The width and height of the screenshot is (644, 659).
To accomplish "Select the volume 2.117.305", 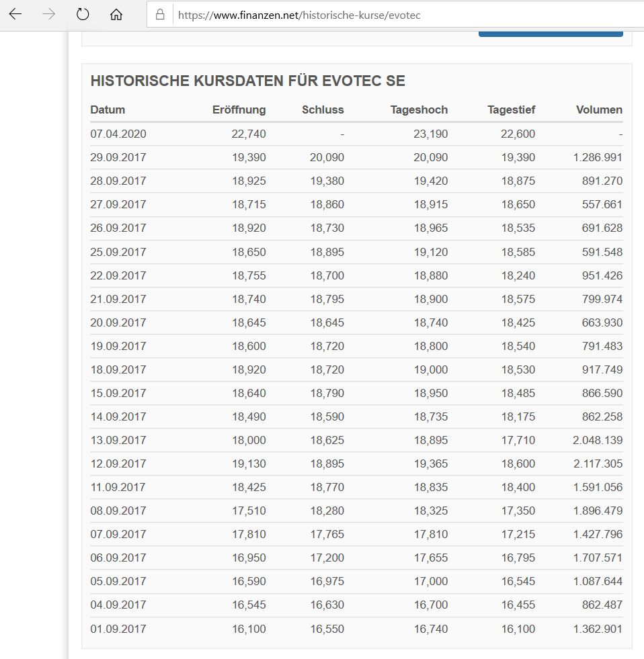I will coord(598,464).
